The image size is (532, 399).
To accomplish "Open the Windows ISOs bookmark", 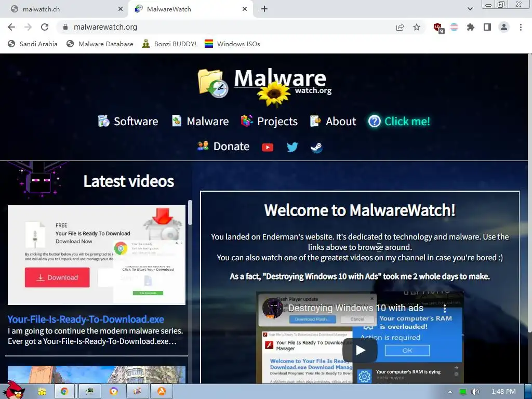I will click(x=232, y=44).
